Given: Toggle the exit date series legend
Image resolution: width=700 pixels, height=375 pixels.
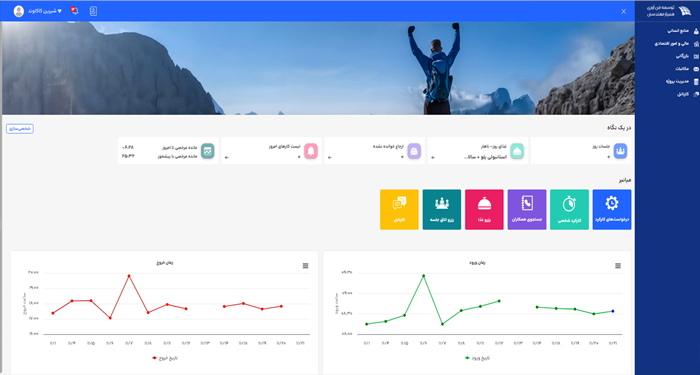Looking at the screenshot, I should click(165, 358).
